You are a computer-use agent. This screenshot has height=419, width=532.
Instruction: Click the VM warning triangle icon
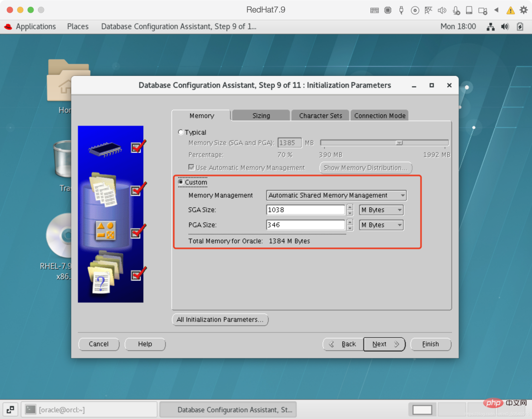510,10
